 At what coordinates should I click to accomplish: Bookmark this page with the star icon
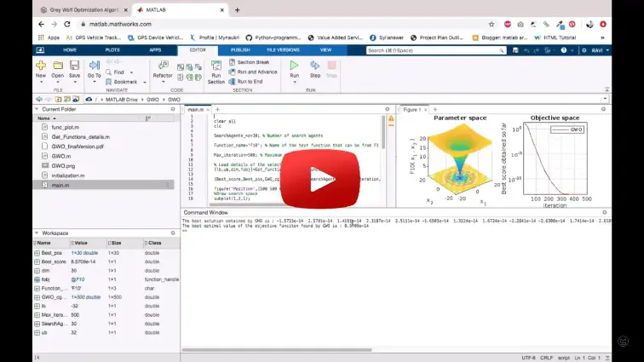tap(492, 24)
